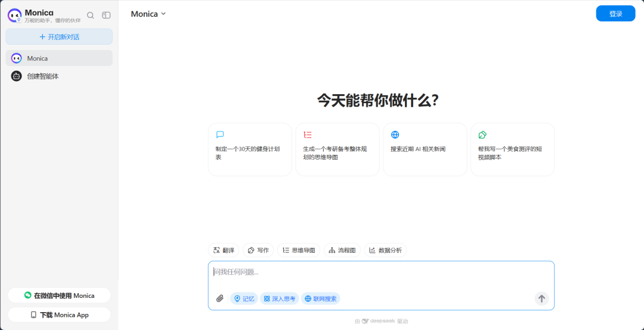The height and width of the screenshot is (330, 644).
Task: Click the globe icon on AI news card
Action: tap(395, 135)
